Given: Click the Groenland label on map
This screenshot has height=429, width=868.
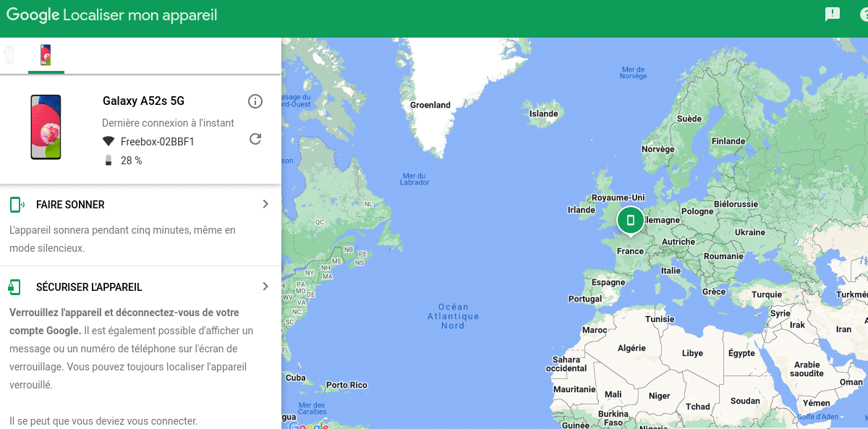Looking at the screenshot, I should (430, 105).
